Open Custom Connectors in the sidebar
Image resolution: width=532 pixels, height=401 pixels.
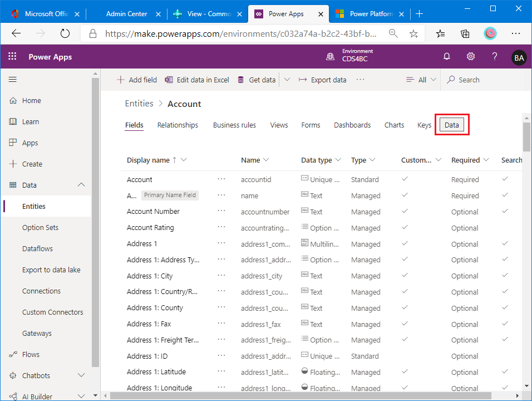pyautogui.click(x=53, y=312)
